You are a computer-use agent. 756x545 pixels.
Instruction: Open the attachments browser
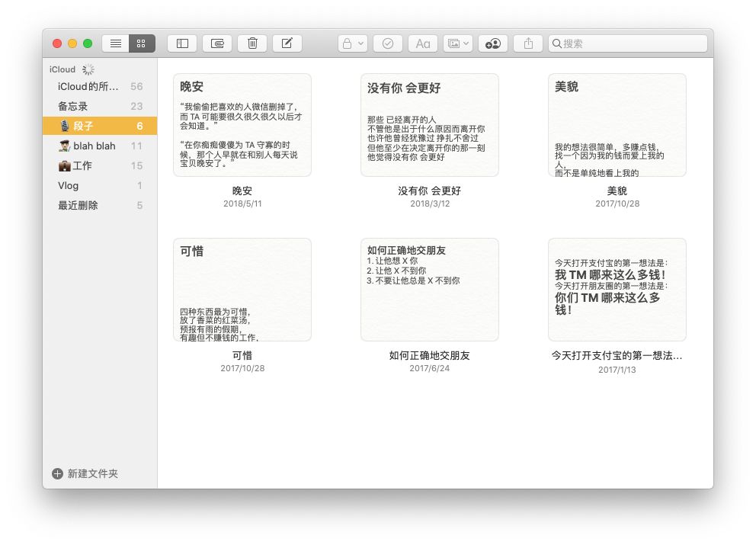pos(217,43)
